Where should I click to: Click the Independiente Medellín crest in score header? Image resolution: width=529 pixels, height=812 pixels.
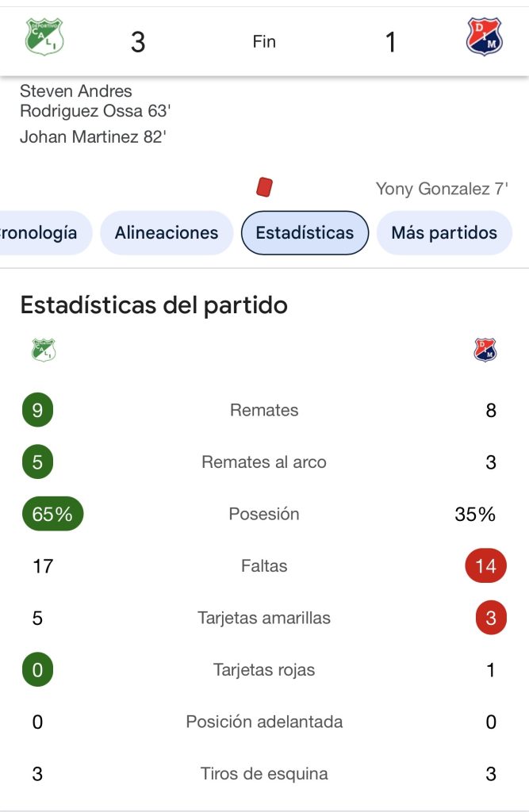click(x=484, y=37)
